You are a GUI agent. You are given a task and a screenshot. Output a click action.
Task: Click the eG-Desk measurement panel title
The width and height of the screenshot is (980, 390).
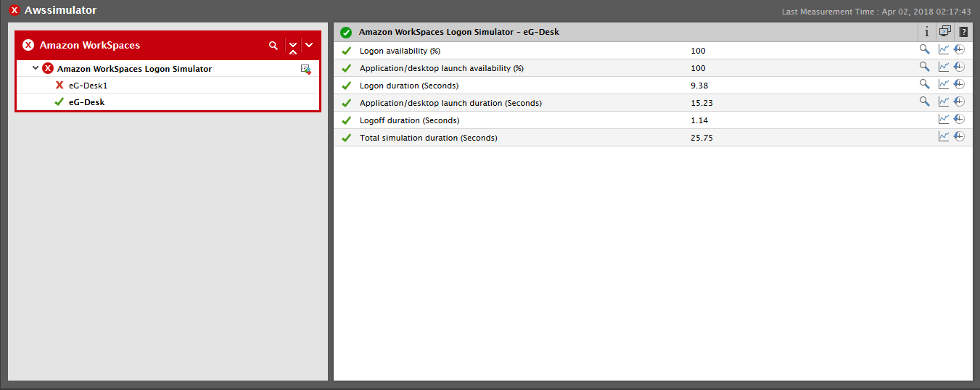click(x=459, y=32)
